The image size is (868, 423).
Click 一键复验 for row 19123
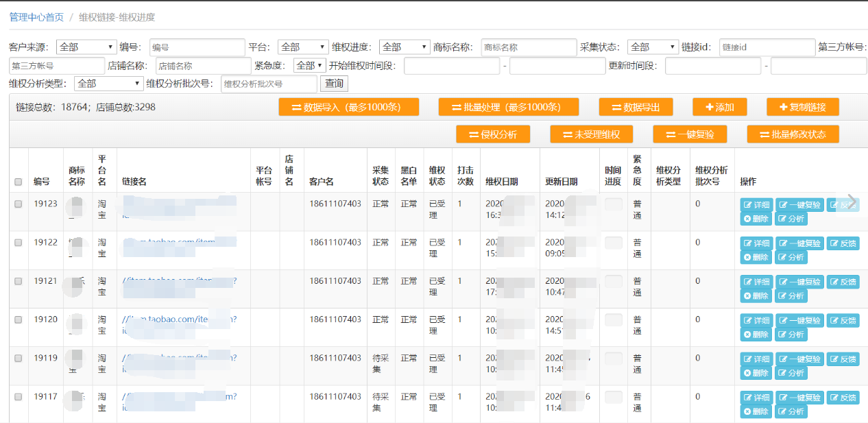tap(799, 205)
